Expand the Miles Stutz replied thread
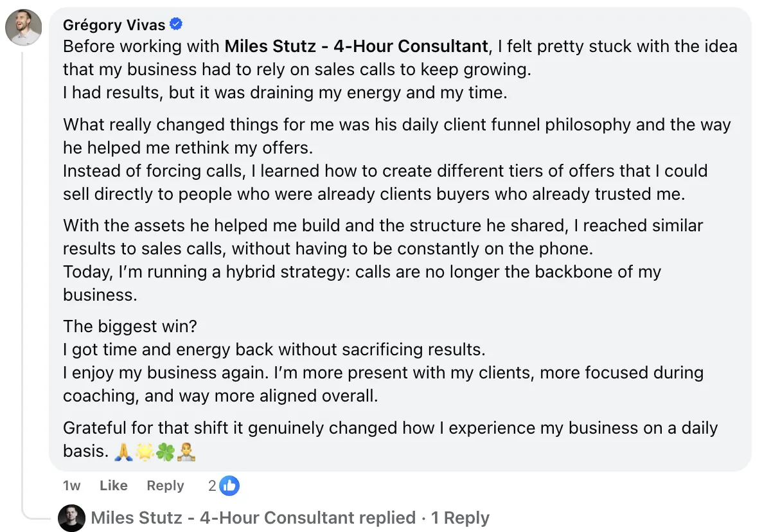762x532 pixels. tap(253, 518)
